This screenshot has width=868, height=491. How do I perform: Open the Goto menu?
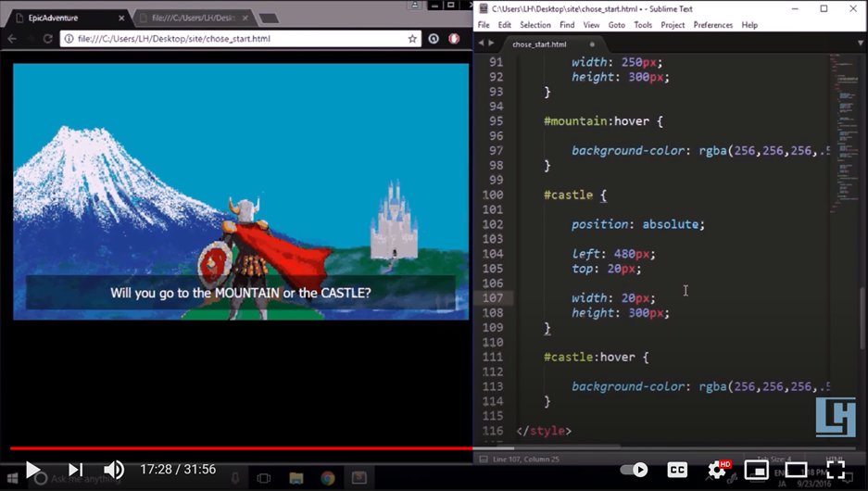click(x=617, y=25)
